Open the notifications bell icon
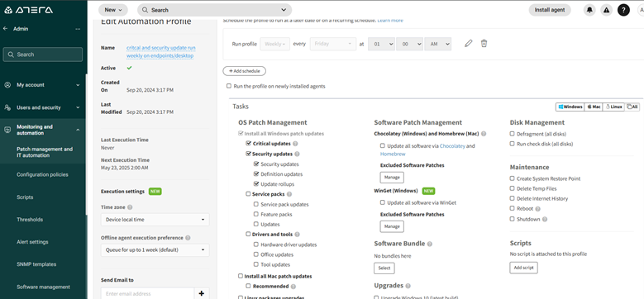The height and width of the screenshot is (299, 644). [589, 10]
